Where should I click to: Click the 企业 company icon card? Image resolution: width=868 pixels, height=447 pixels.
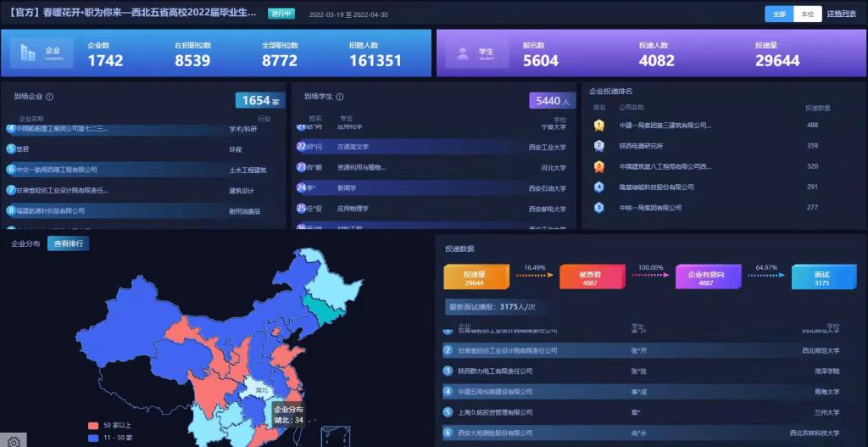pos(42,53)
